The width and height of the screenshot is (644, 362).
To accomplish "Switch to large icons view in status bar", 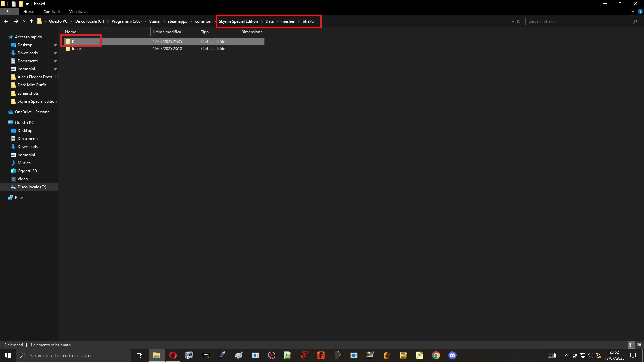I will (x=639, y=345).
